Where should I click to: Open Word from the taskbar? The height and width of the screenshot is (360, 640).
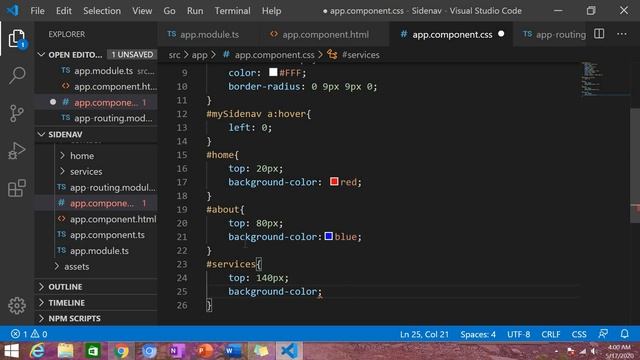pyautogui.click(x=233, y=351)
